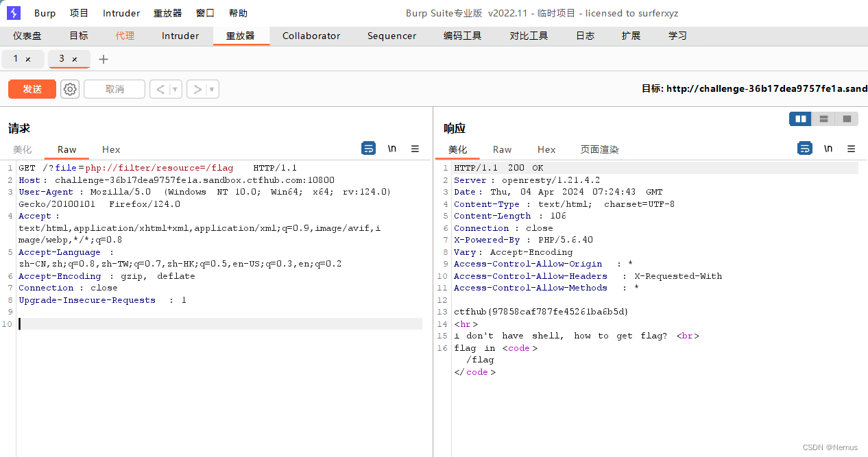Switch to 对比工具 comparer tab
Screen dimensions: 868x457
click(x=529, y=36)
